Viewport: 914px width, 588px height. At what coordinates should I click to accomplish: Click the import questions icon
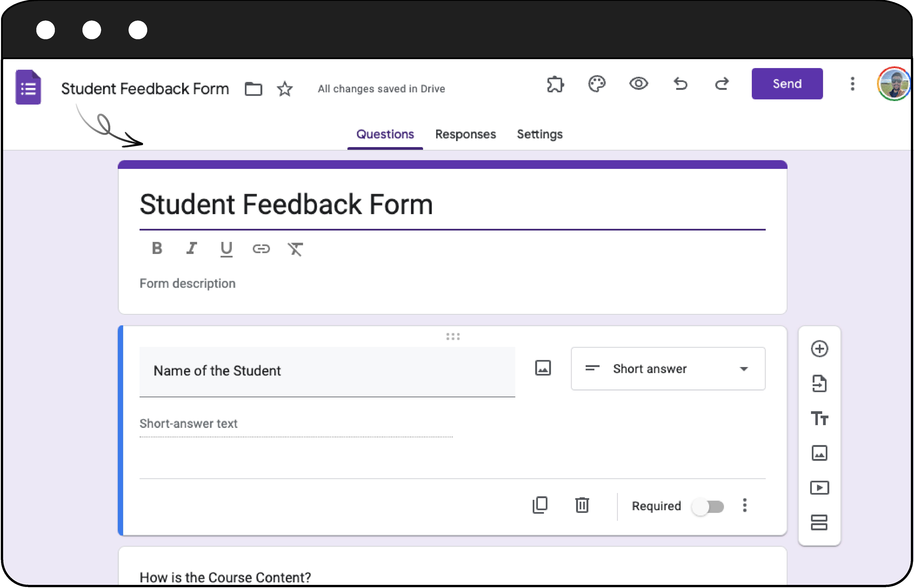point(819,383)
